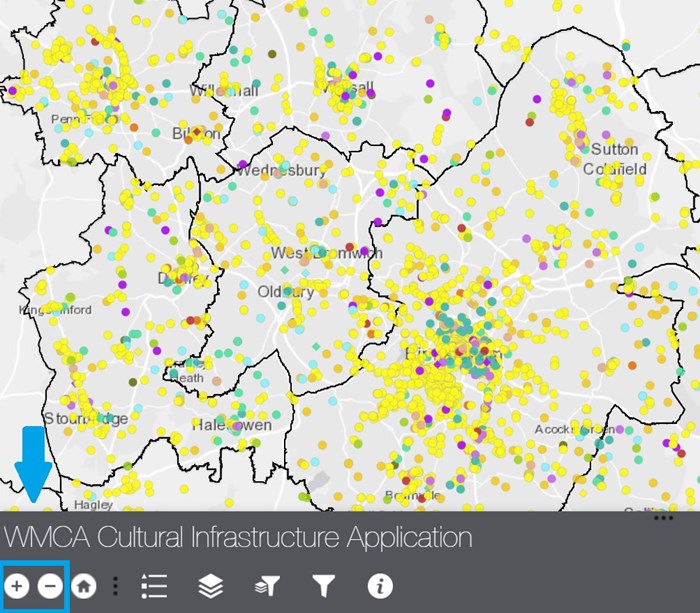The width and height of the screenshot is (700, 613).
Task: Show the application Info panel
Action: coord(380,586)
